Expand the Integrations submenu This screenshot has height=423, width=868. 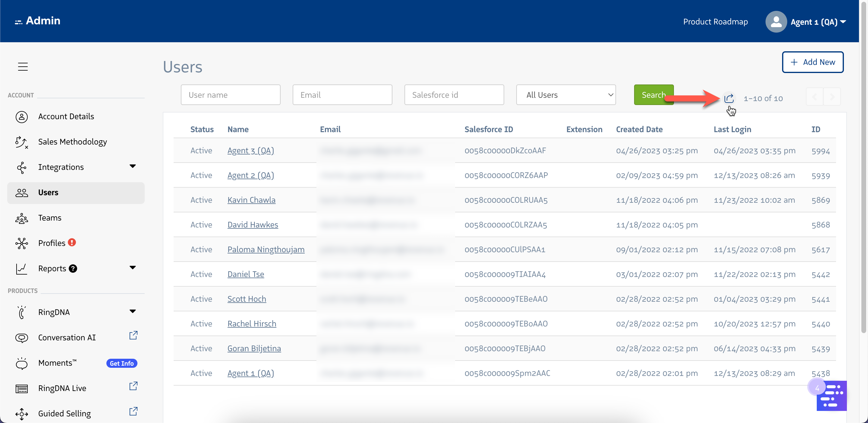point(132,166)
